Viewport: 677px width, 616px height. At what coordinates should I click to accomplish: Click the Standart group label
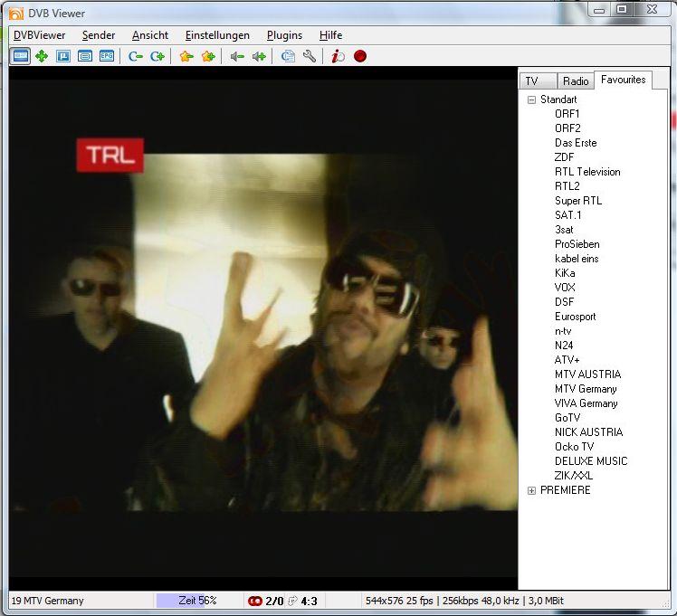tap(558, 100)
